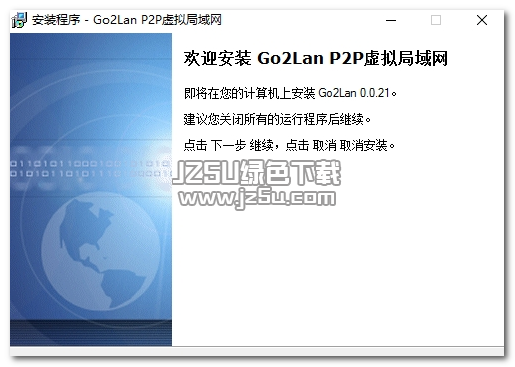Click the line "建议您关闭所有的运行程序后继续"
Viewport: 515px width, 367px height.
(277, 119)
